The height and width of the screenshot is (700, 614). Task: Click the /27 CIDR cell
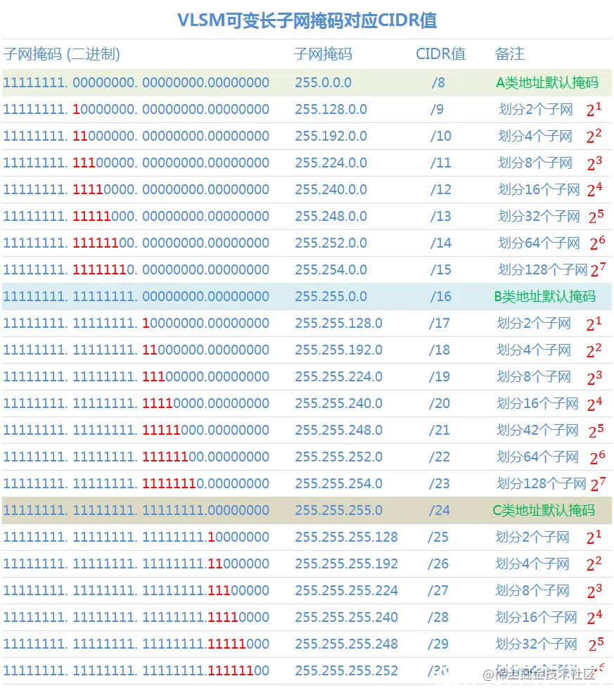(x=437, y=591)
